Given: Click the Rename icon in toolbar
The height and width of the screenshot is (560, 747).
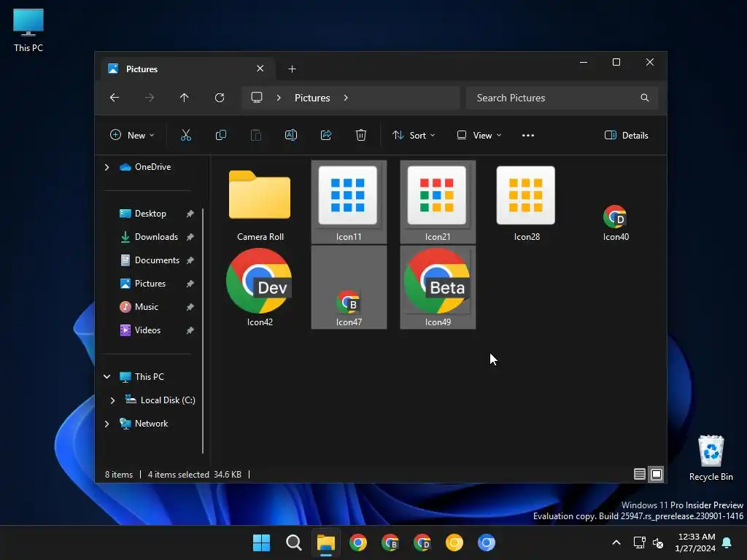Looking at the screenshot, I should point(290,135).
